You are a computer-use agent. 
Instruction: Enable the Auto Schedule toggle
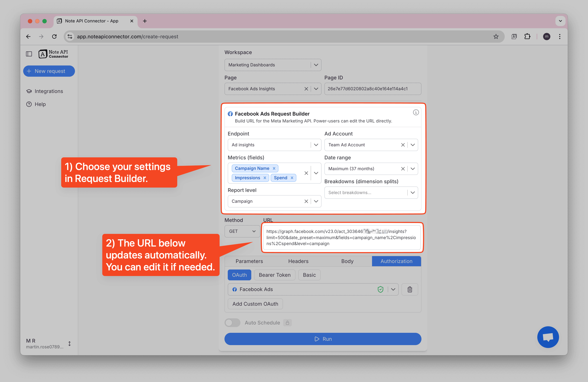click(x=232, y=322)
